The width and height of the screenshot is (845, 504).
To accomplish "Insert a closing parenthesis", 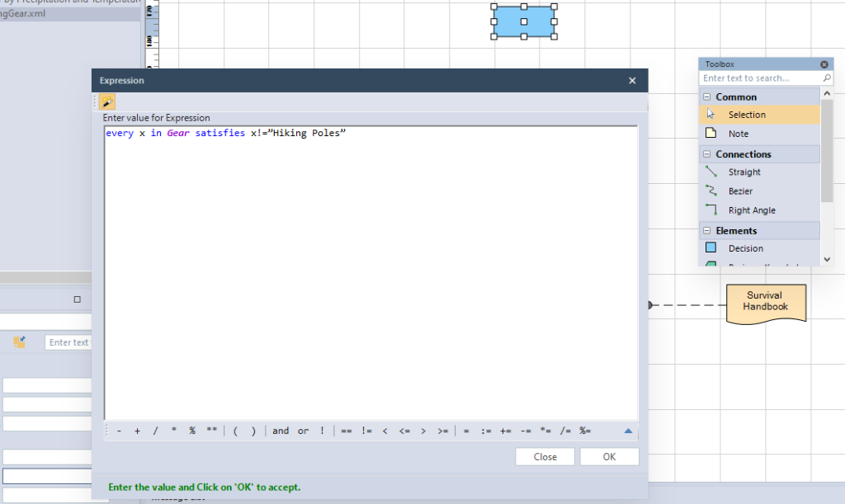I will [253, 431].
